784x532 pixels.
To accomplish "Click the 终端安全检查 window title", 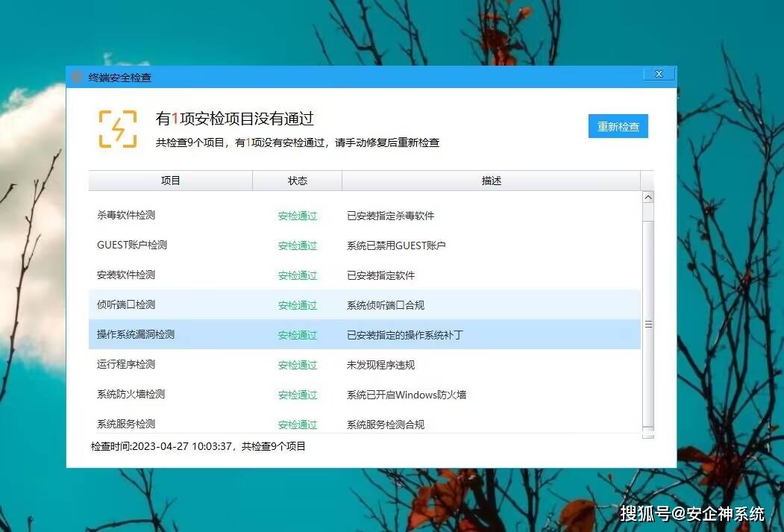I will tap(119, 78).
